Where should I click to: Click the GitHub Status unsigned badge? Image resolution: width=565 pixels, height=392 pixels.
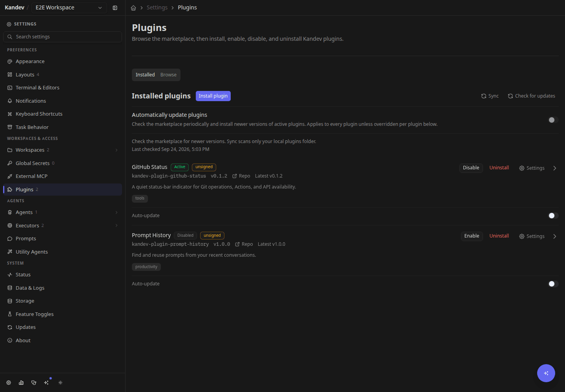tap(204, 167)
